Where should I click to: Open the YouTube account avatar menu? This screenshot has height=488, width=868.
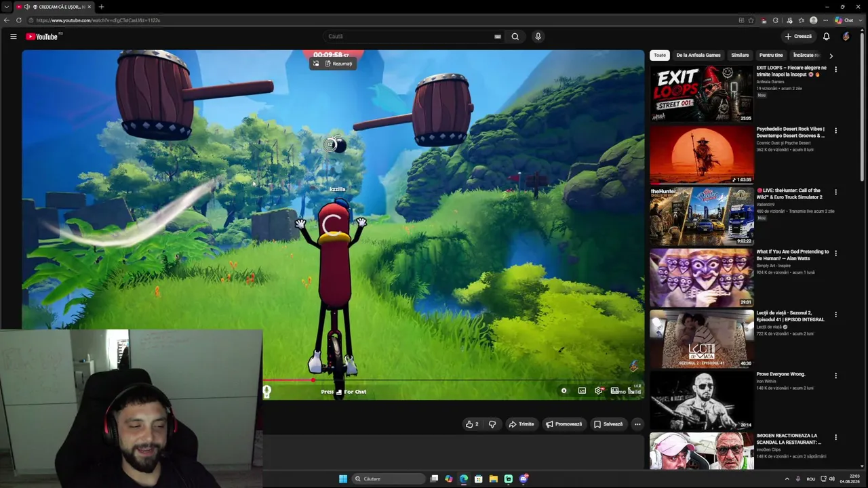point(846,37)
